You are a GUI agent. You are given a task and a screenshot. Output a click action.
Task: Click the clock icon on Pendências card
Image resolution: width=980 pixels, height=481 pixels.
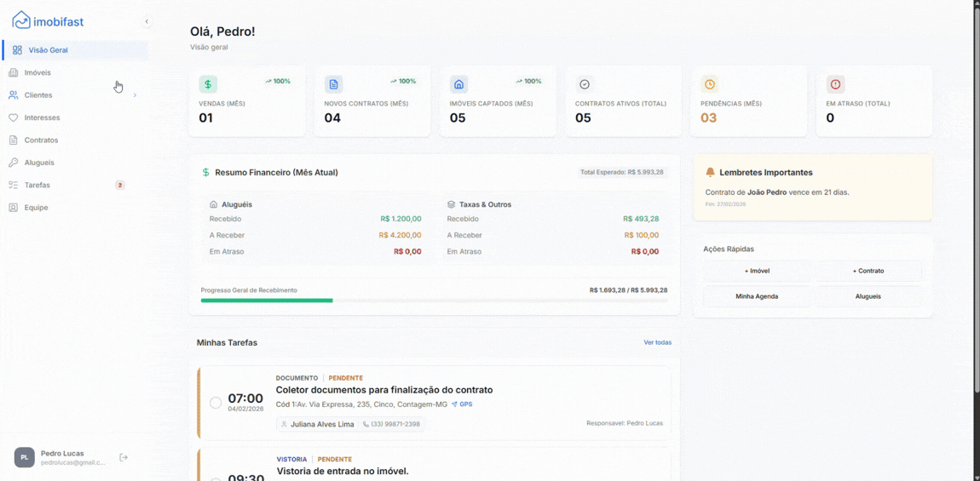coord(709,84)
